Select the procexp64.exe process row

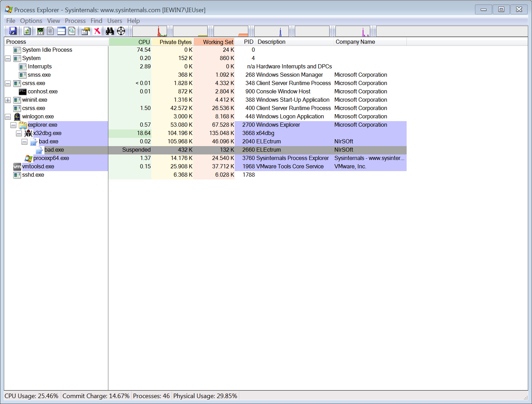[x=205, y=158]
